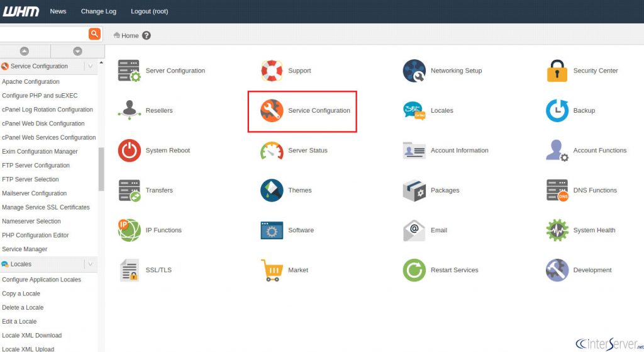Open Locale XML Upload link
Viewport: 644px width, 352px height.
point(28,349)
